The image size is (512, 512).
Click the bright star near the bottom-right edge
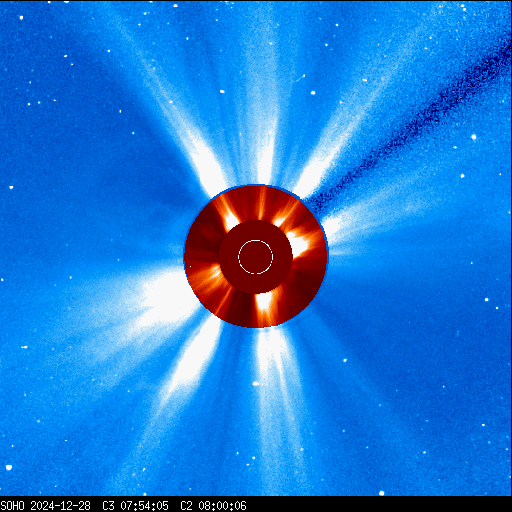pos(381,493)
